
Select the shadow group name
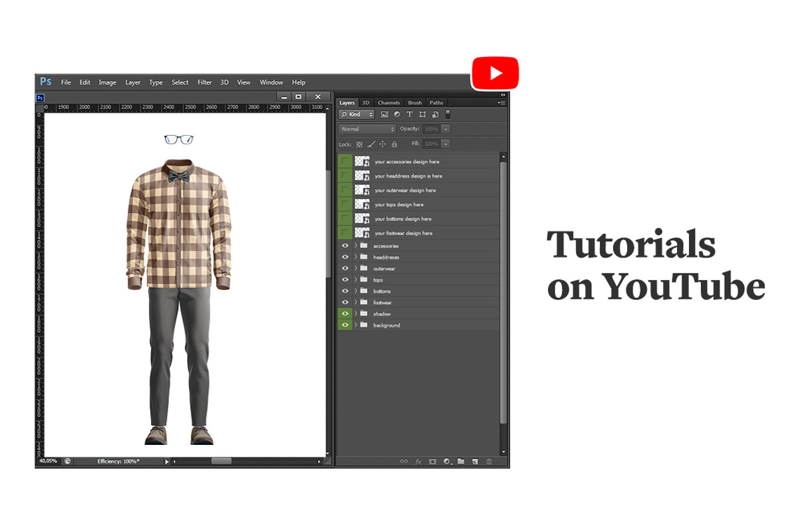pyautogui.click(x=382, y=314)
